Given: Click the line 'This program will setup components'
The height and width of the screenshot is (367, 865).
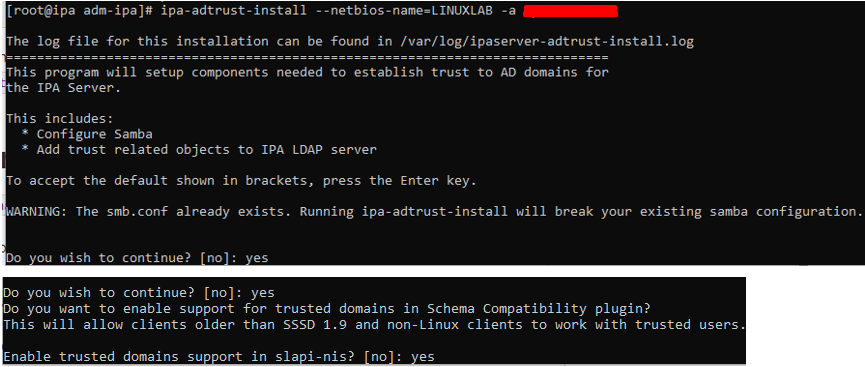Looking at the screenshot, I should (307, 72).
